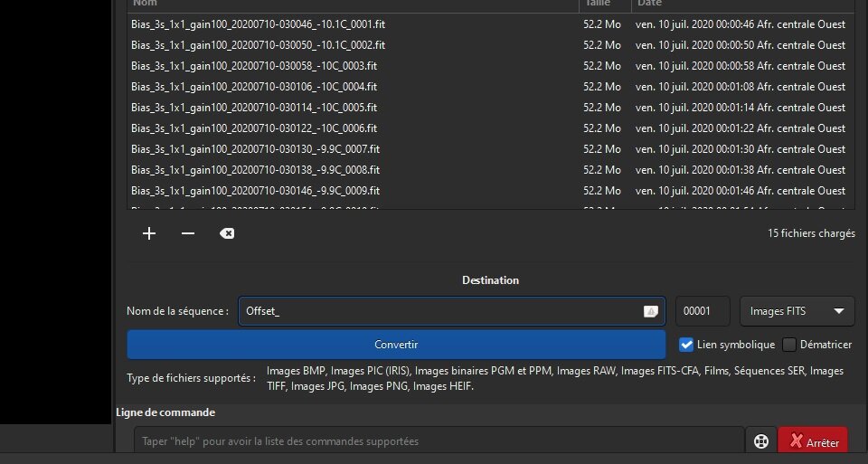Click the 52.2 Mo size of file 0005
Viewport: 868px width, 464px height.
pos(602,108)
